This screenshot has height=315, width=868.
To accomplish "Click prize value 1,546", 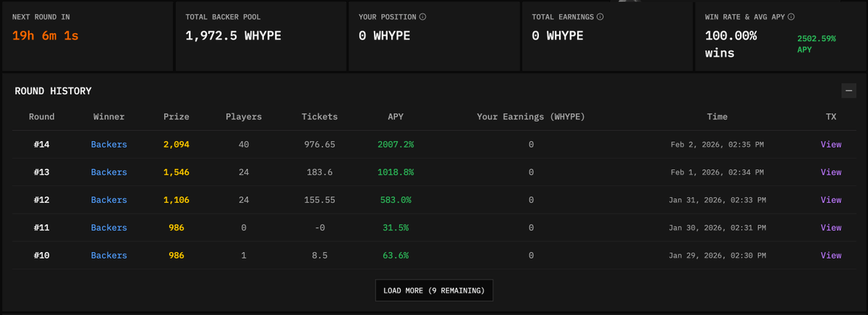I will [176, 172].
